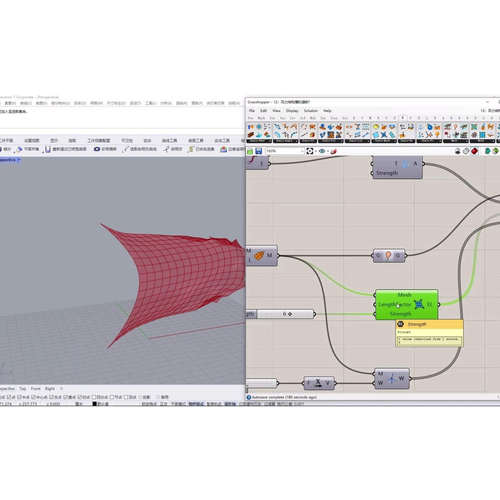Click the zoom extents canvas icon

click(310, 151)
